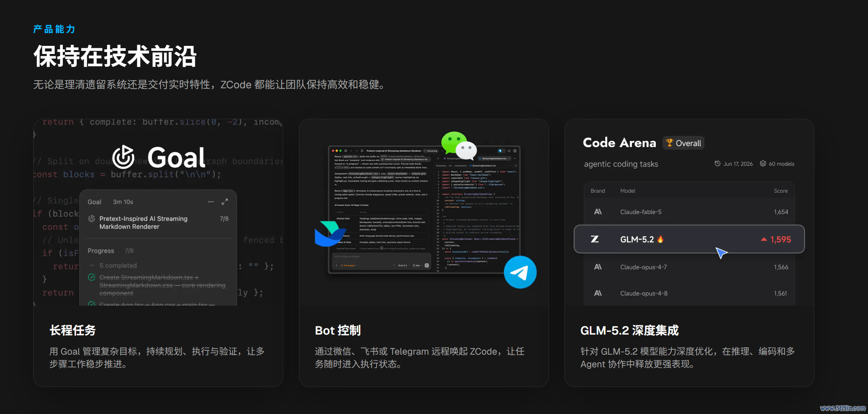This screenshot has width=868, height=414.
Task: Click the 'Bot 控制' card heading
Action: tap(338, 330)
